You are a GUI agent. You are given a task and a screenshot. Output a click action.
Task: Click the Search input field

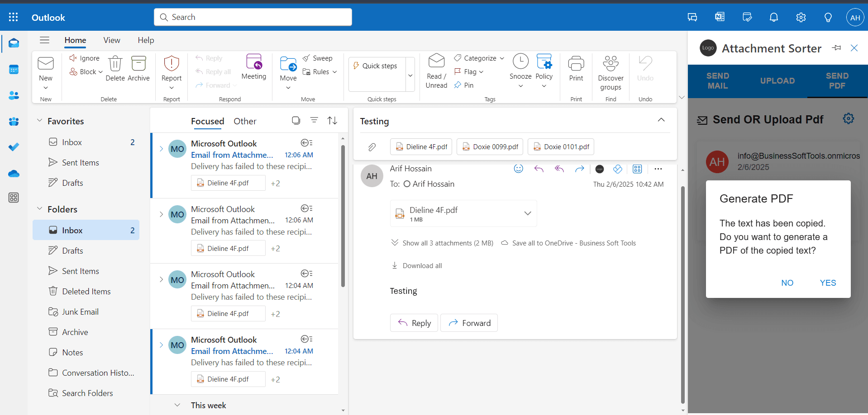point(253,17)
